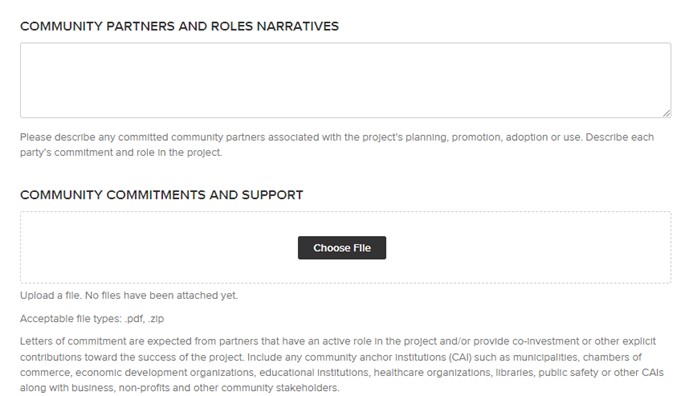Click inside the Community Partners narrative text area
Screen dimensions: 685x396
click(x=345, y=80)
